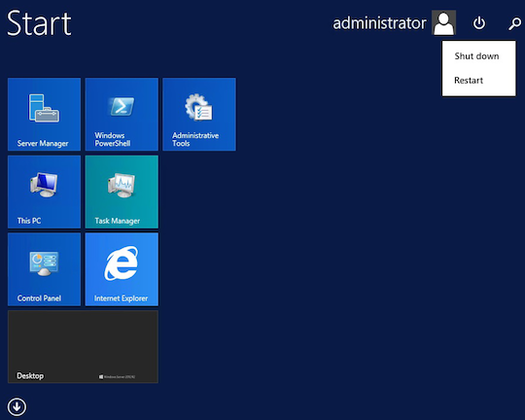525x420 pixels.
Task: Click the administrator user picture
Action: pos(443,22)
